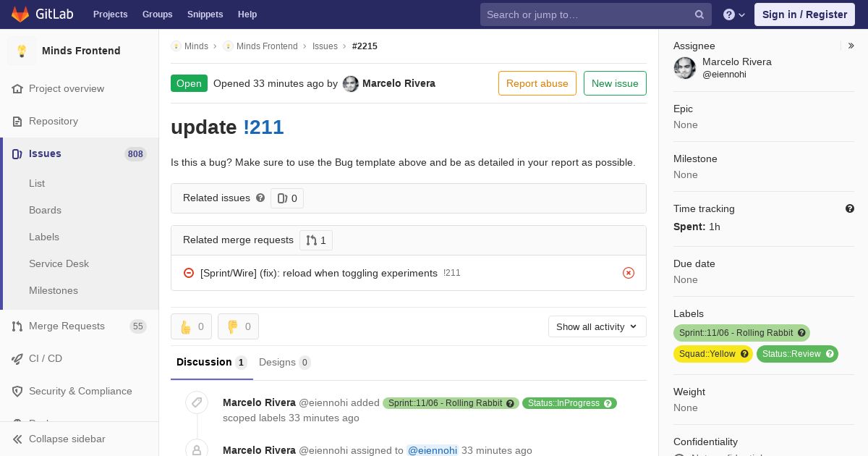Viewport: 868px width, 456px height.
Task: Click the Collapse sidebar double-chevron icon
Action: 17,439
